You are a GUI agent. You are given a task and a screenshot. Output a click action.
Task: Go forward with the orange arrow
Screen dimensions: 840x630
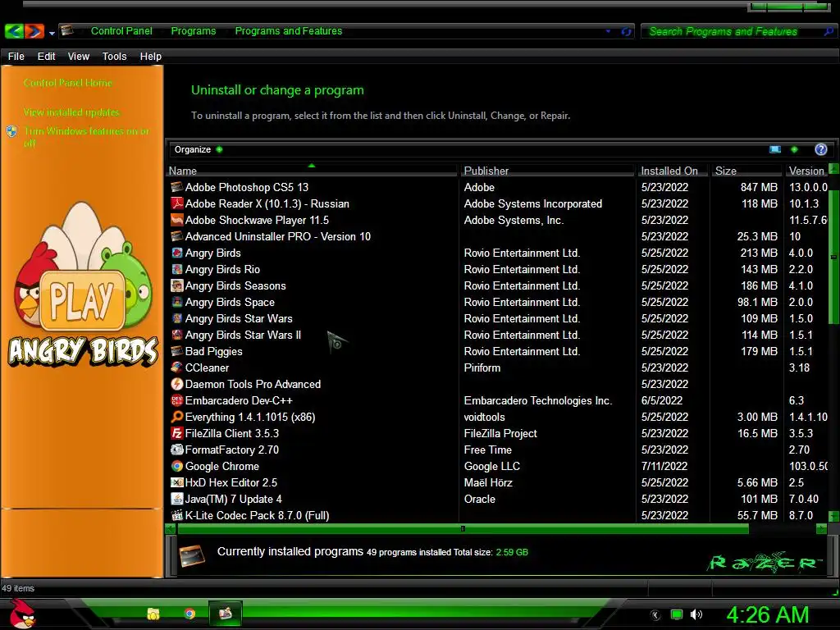click(34, 31)
